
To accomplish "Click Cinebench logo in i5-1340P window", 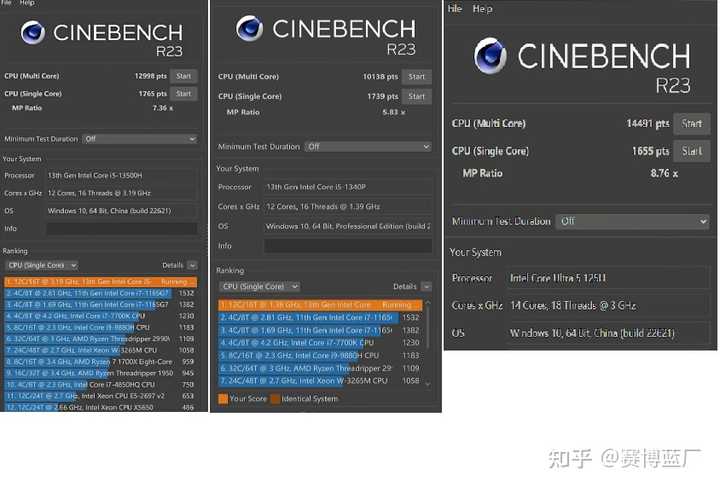I will tap(249, 28).
